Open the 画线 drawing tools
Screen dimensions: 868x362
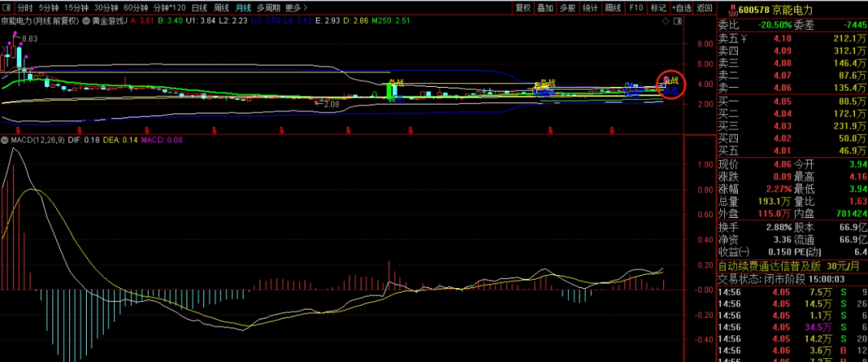612,8
